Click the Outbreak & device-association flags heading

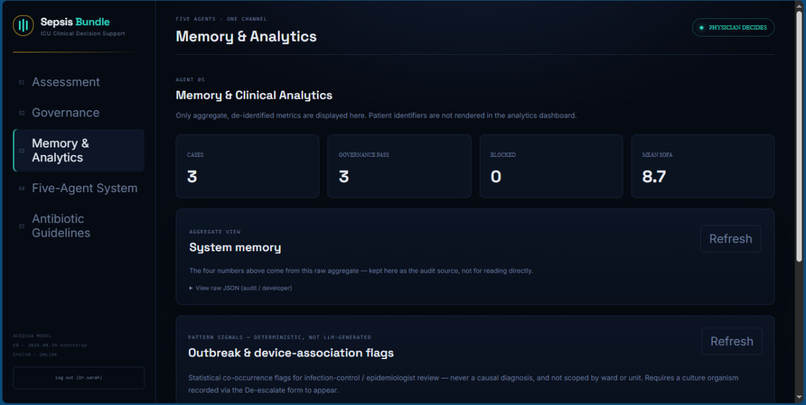(291, 353)
